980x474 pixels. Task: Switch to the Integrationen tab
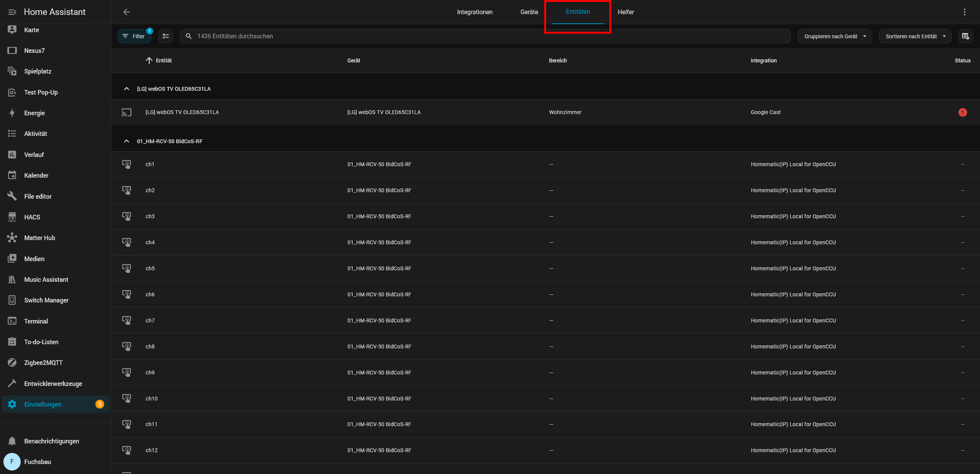pyautogui.click(x=474, y=12)
